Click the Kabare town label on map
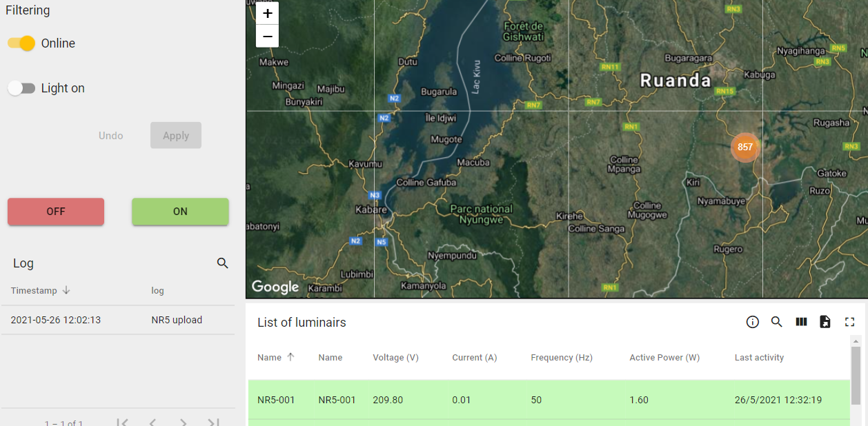The image size is (868, 426). tap(371, 210)
